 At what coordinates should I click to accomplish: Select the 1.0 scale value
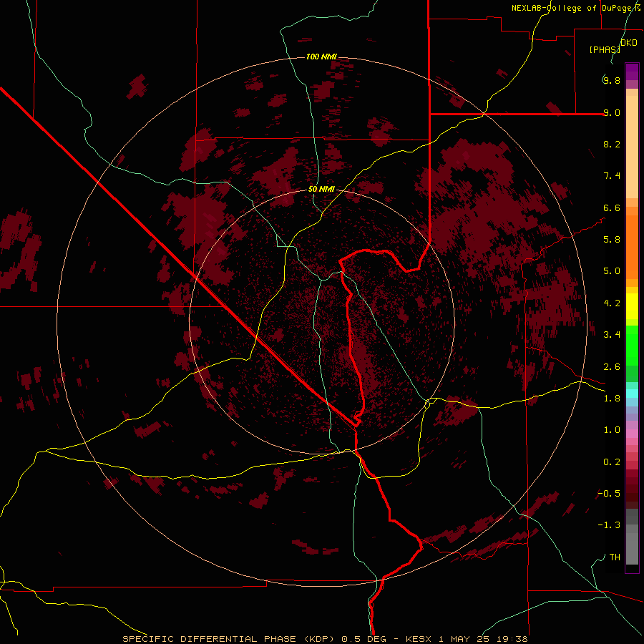click(612, 430)
